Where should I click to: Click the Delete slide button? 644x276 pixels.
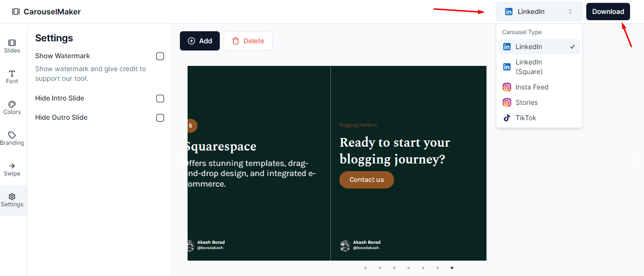(x=248, y=41)
